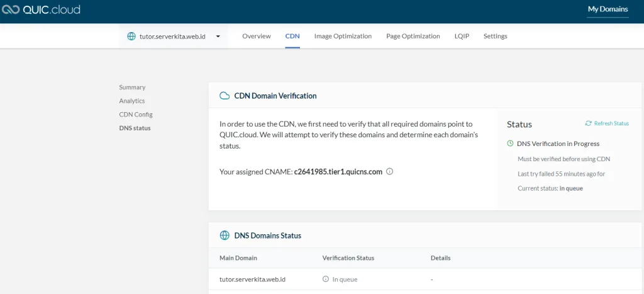Click the Refresh Status link
Image resolution: width=644 pixels, height=294 pixels.
click(x=611, y=123)
